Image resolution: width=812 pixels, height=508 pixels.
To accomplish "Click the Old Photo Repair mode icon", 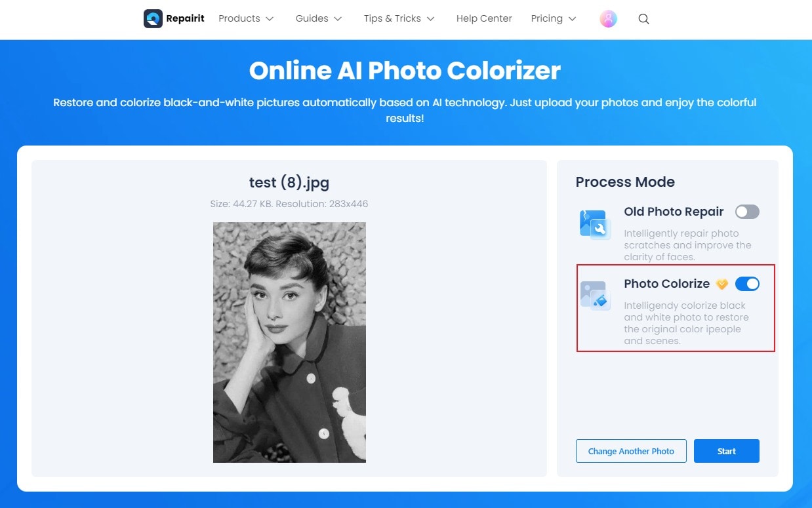I will [x=595, y=224].
